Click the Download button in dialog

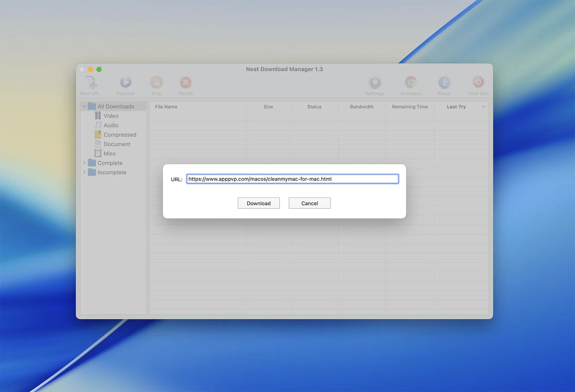pyautogui.click(x=258, y=203)
